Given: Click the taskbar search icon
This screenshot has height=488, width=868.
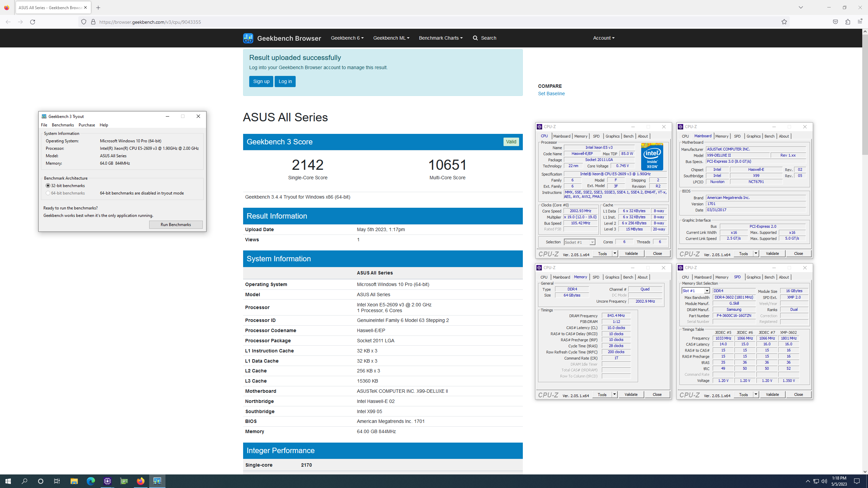Looking at the screenshot, I should click(24, 481).
